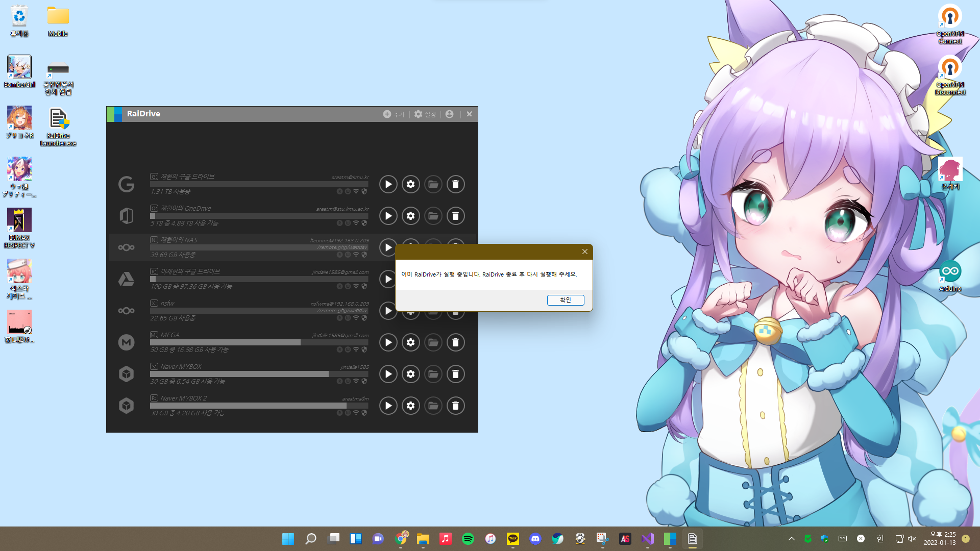Open Spotify from the taskbar
The image size is (980, 551).
tap(468, 539)
